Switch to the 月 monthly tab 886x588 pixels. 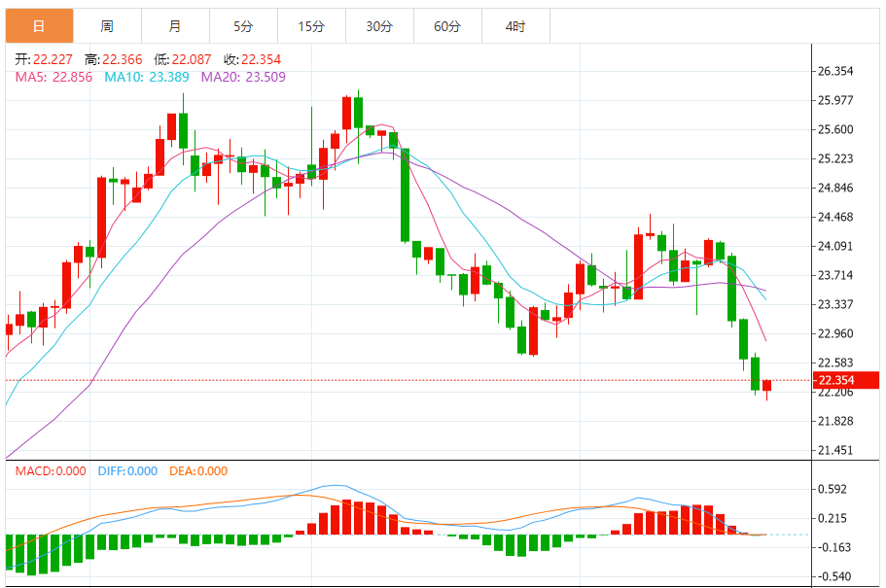[176, 26]
